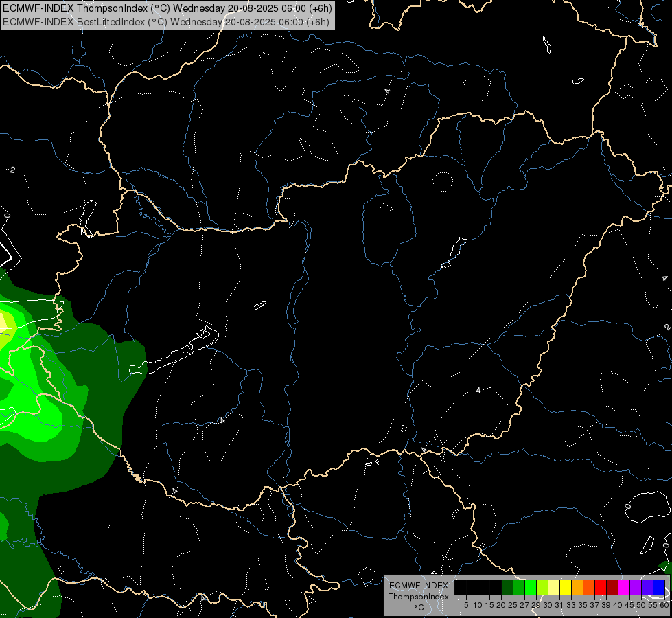Click the legend scale value '45'
This screenshot has height=618, width=672.
(629, 605)
